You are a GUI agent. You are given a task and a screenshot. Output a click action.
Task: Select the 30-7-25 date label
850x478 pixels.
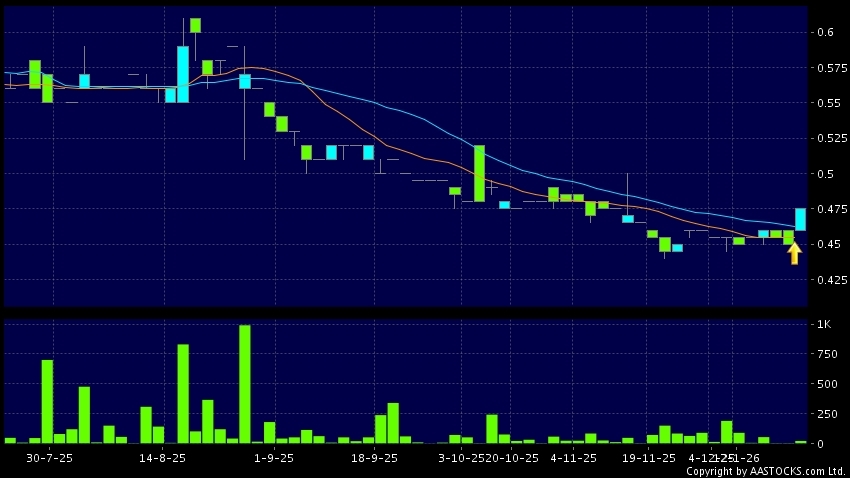pyautogui.click(x=46, y=458)
